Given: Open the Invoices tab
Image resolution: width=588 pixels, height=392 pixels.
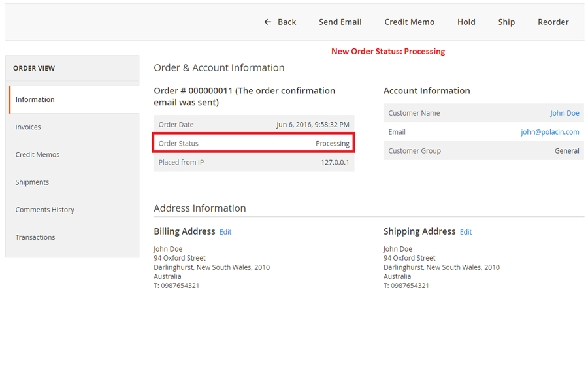Looking at the screenshot, I should pos(28,127).
